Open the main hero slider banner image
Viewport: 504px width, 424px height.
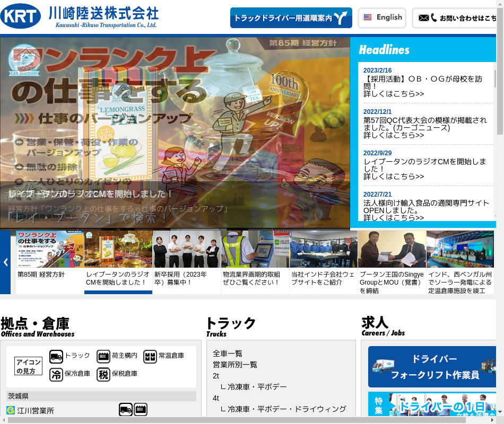tap(175, 132)
